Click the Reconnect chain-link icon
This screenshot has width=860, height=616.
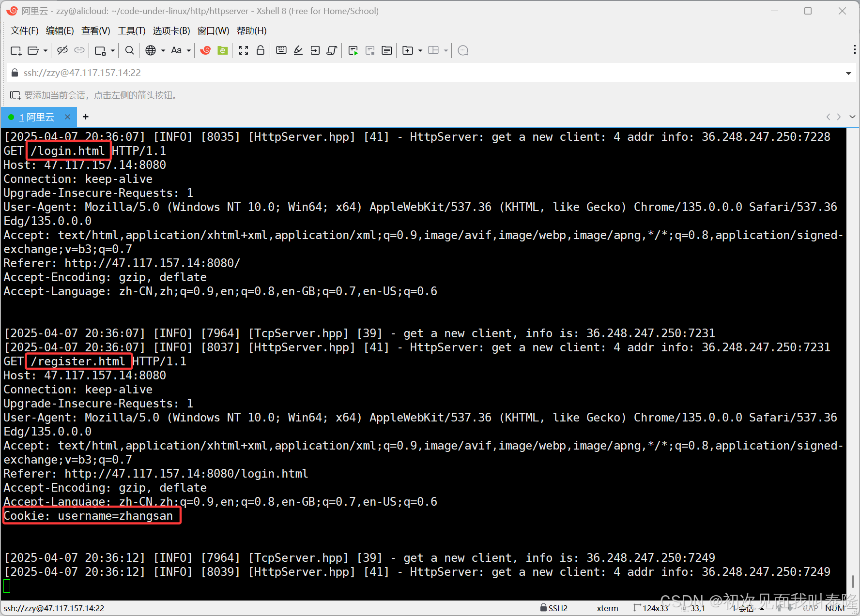coord(79,50)
